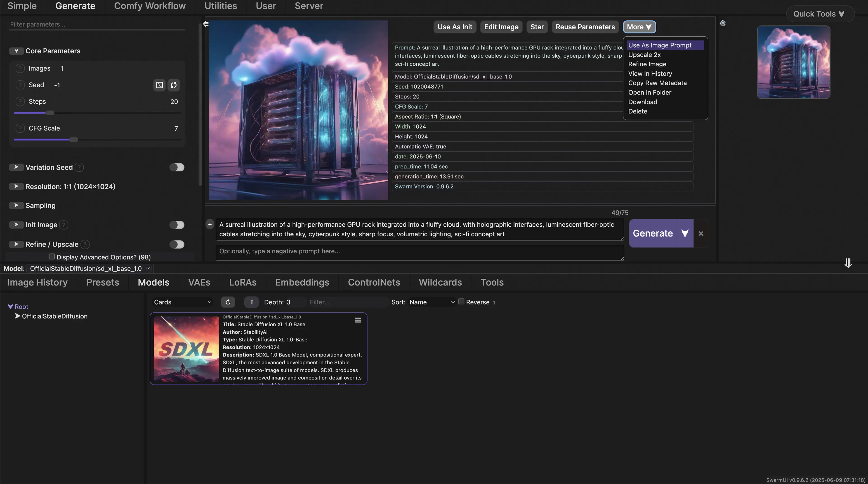Select Upscale 2x from the More menu
Image resolution: width=868 pixels, height=484 pixels.
[644, 55]
